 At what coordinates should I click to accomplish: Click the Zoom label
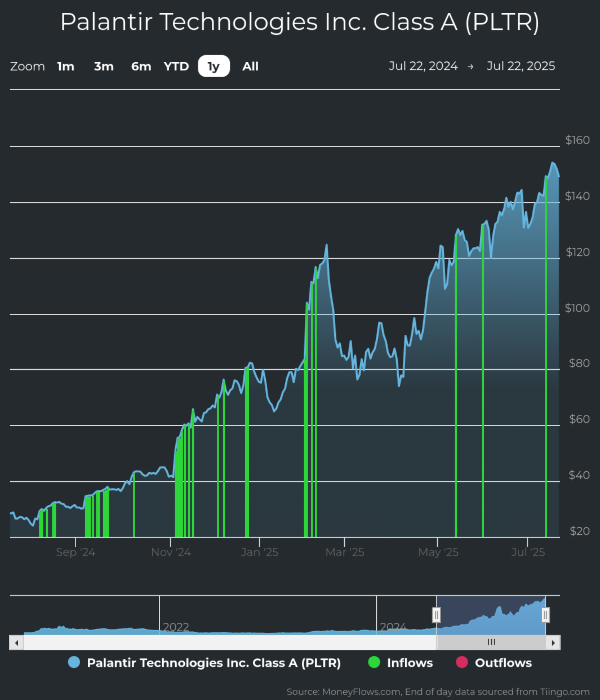pos(28,67)
